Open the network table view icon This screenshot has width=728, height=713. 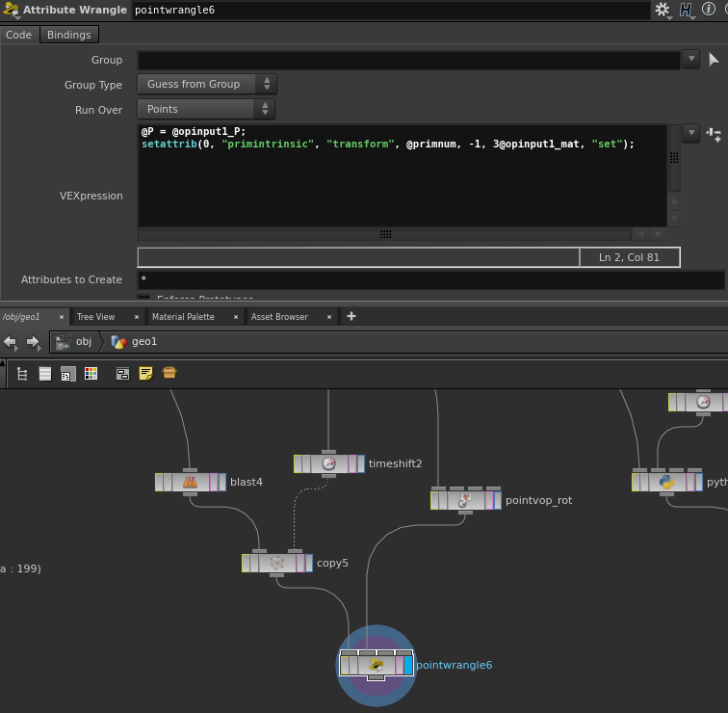(67, 374)
